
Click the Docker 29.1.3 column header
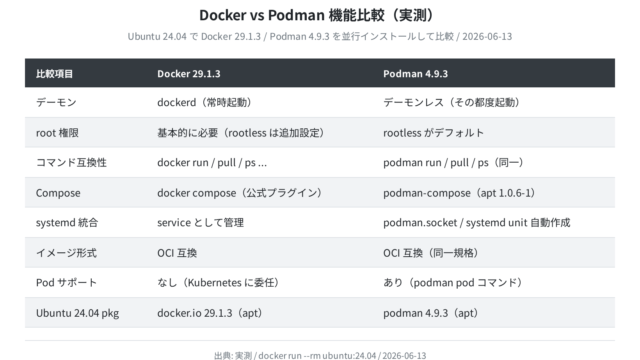[x=189, y=73]
